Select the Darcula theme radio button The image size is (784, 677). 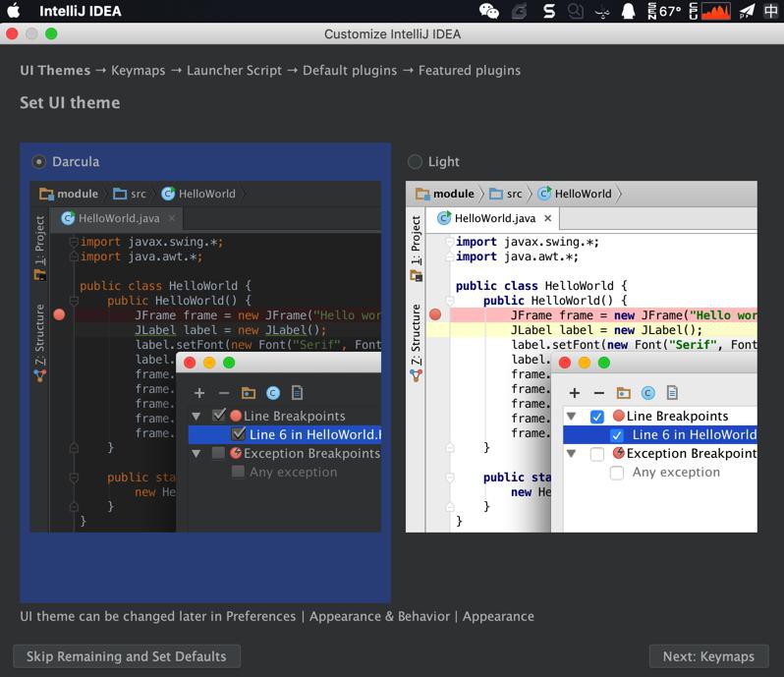[38, 162]
